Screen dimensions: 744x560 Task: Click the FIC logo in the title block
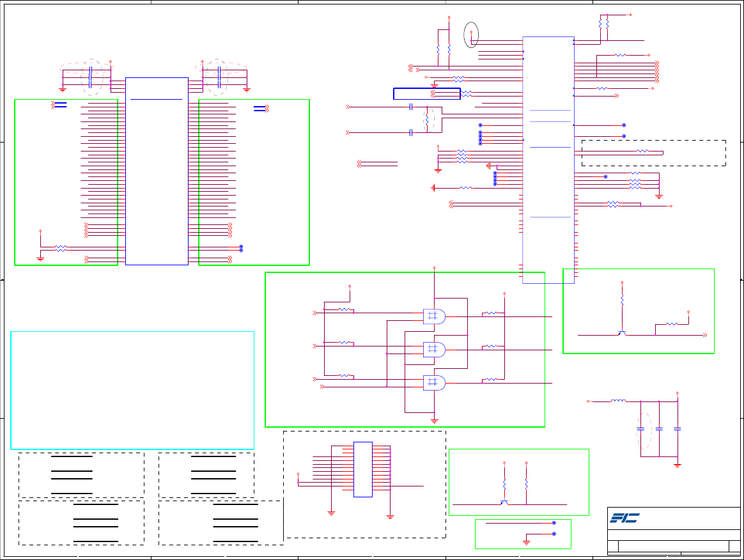[x=624, y=518]
